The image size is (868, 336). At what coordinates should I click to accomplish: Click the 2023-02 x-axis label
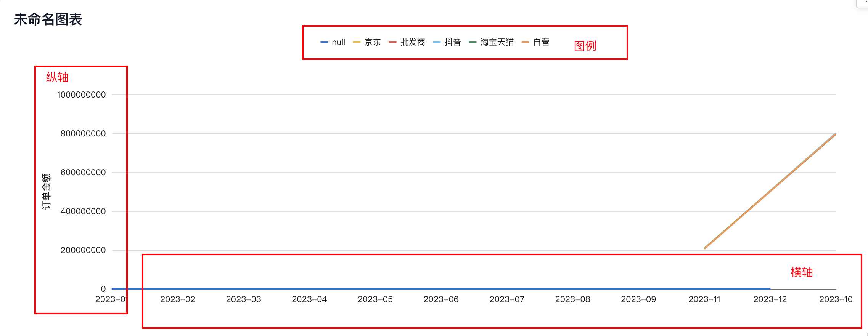point(178,299)
